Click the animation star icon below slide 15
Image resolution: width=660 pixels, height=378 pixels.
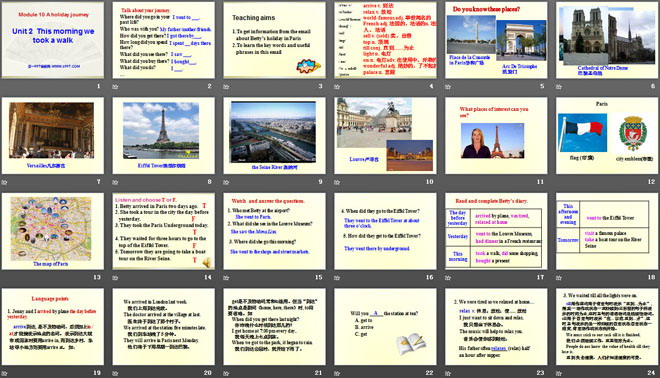(x=226, y=278)
